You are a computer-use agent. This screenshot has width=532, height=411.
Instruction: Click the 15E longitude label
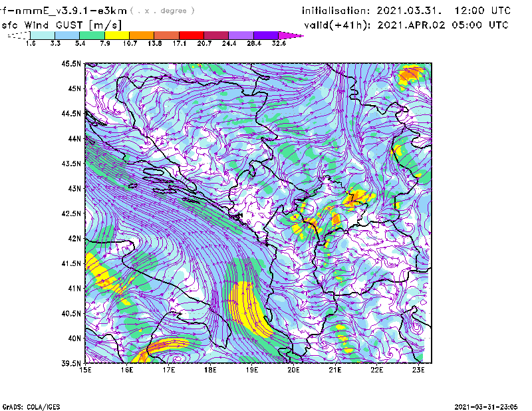click(x=85, y=370)
